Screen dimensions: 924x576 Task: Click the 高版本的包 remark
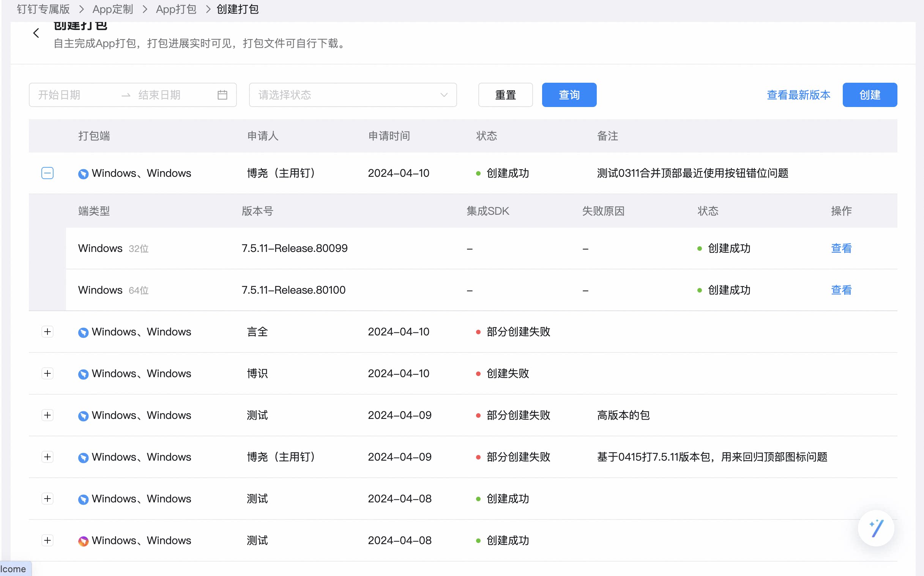point(623,415)
